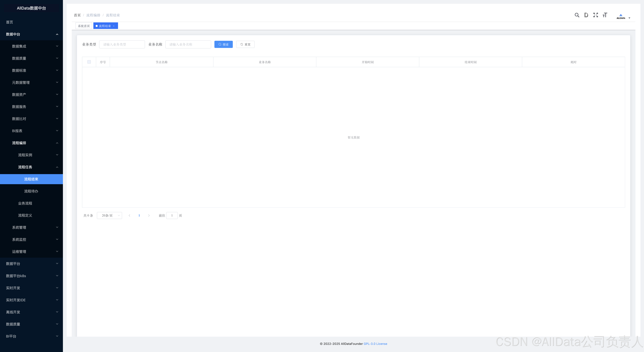Close the 流程结束 tab with its x
644x352 pixels.
point(114,26)
